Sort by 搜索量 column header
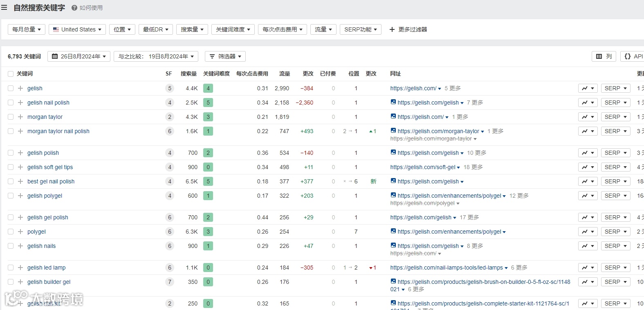 tap(189, 74)
